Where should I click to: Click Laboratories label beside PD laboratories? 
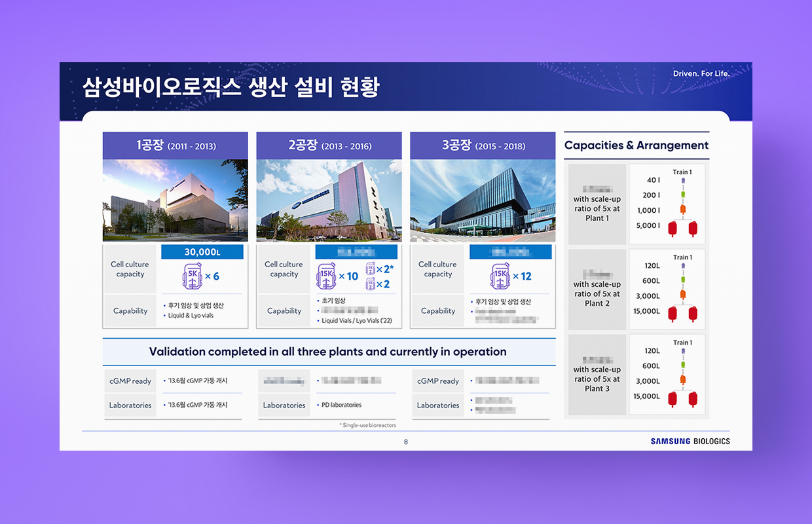(x=284, y=405)
